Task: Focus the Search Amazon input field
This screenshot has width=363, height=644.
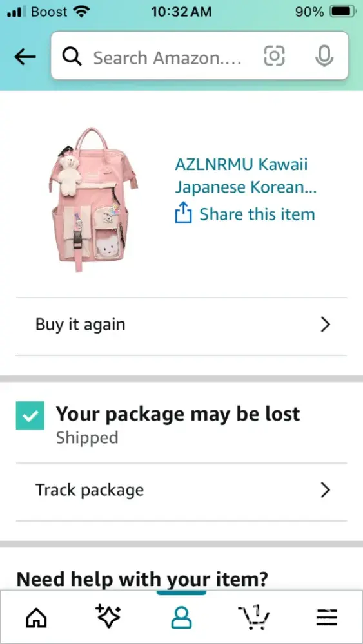Action: tap(168, 58)
